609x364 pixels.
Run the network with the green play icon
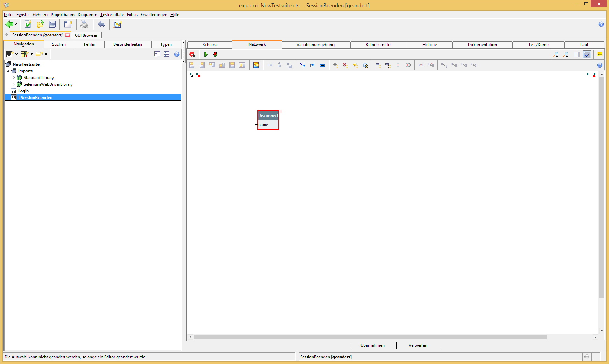coord(206,55)
